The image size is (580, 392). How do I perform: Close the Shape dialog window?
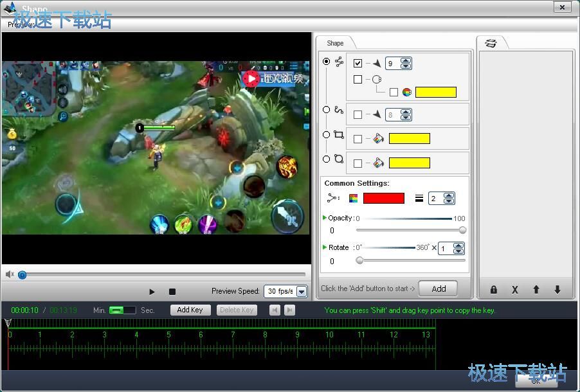click(562, 7)
